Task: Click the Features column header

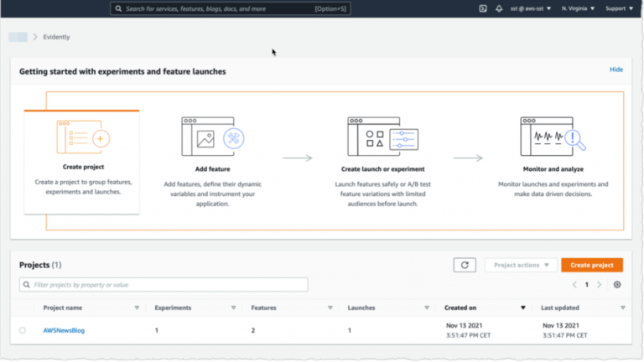Action: click(x=263, y=308)
